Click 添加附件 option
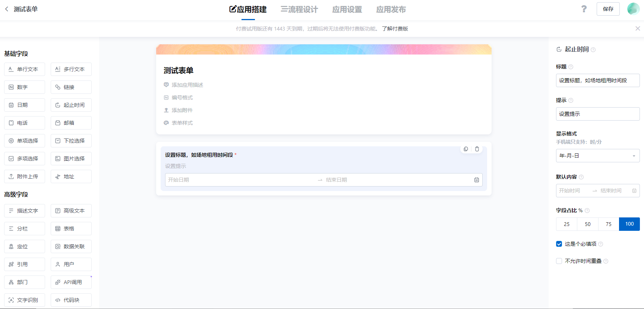Viewport: 644px width, 309px height. pos(178,110)
